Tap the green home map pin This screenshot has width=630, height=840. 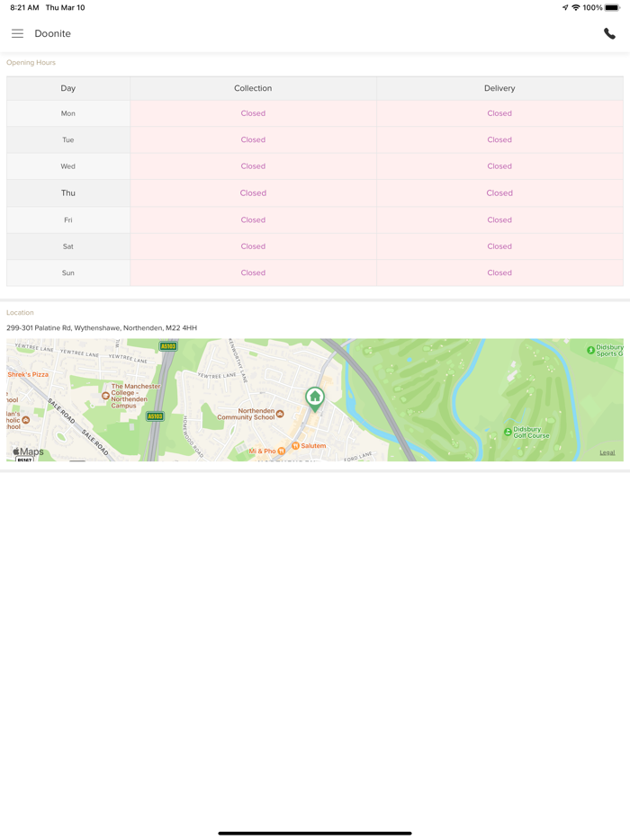pyautogui.click(x=315, y=399)
